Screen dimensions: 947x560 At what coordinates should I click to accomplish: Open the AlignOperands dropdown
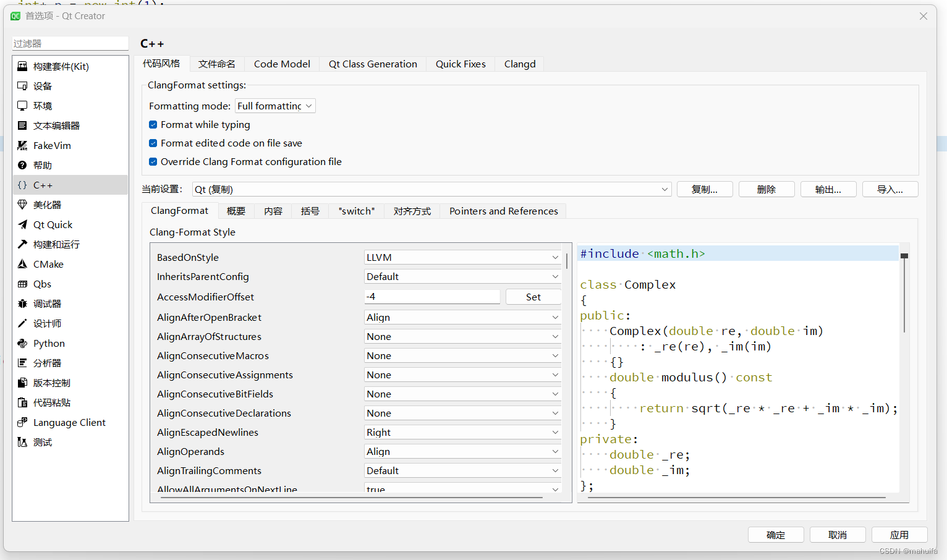(463, 451)
